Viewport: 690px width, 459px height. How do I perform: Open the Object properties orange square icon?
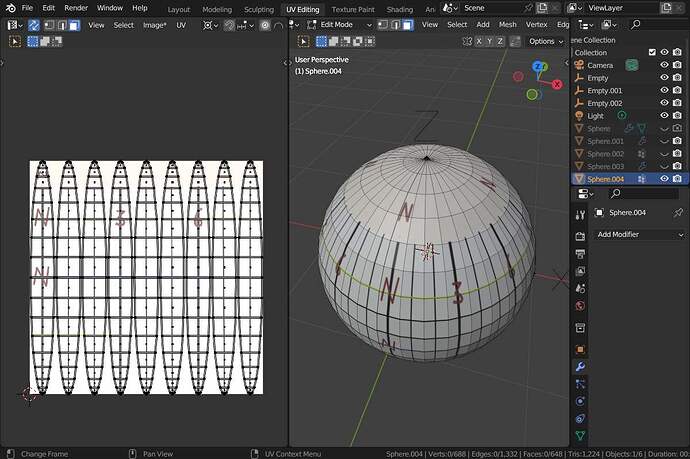coord(580,349)
